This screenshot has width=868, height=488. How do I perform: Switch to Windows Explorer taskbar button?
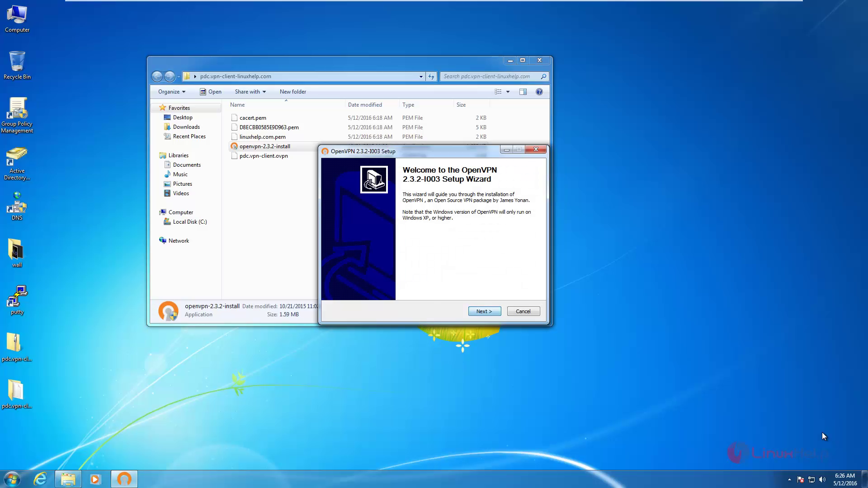click(x=68, y=479)
